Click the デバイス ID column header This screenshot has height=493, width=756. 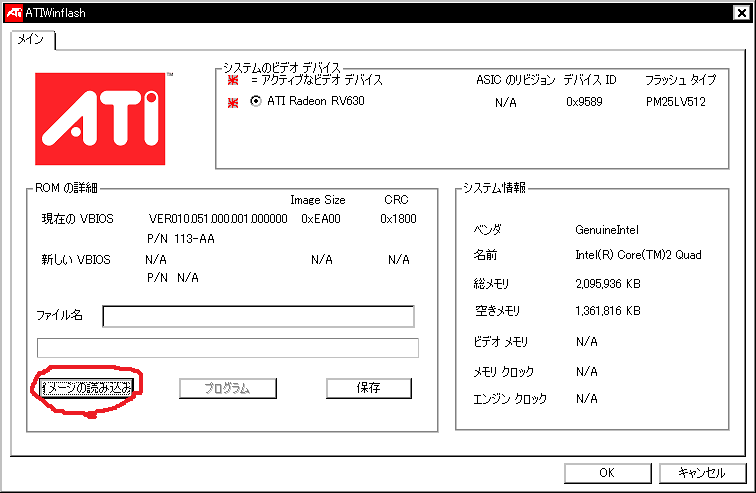click(x=590, y=80)
